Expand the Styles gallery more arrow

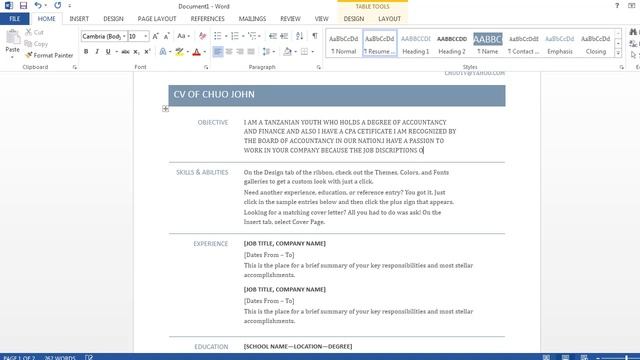pyautogui.click(x=618, y=53)
